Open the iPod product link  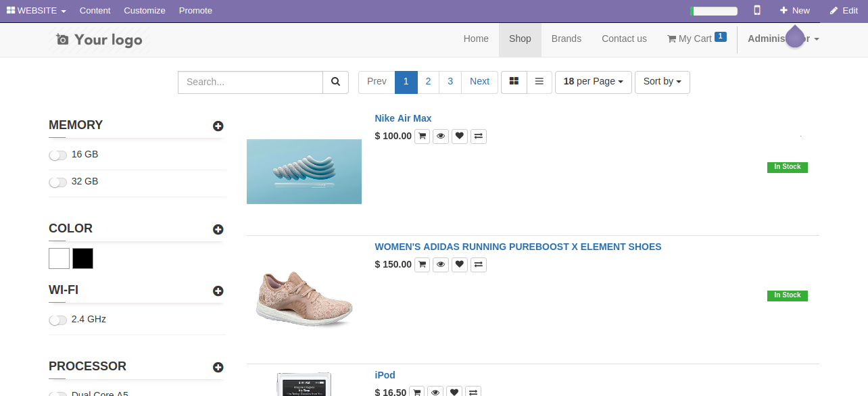click(385, 375)
